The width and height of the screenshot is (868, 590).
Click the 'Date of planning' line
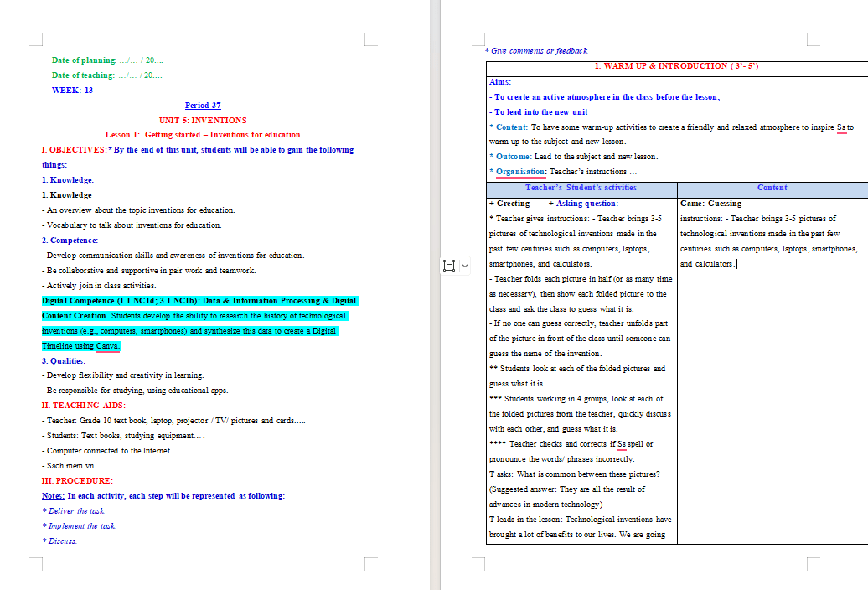pyautogui.click(x=107, y=60)
